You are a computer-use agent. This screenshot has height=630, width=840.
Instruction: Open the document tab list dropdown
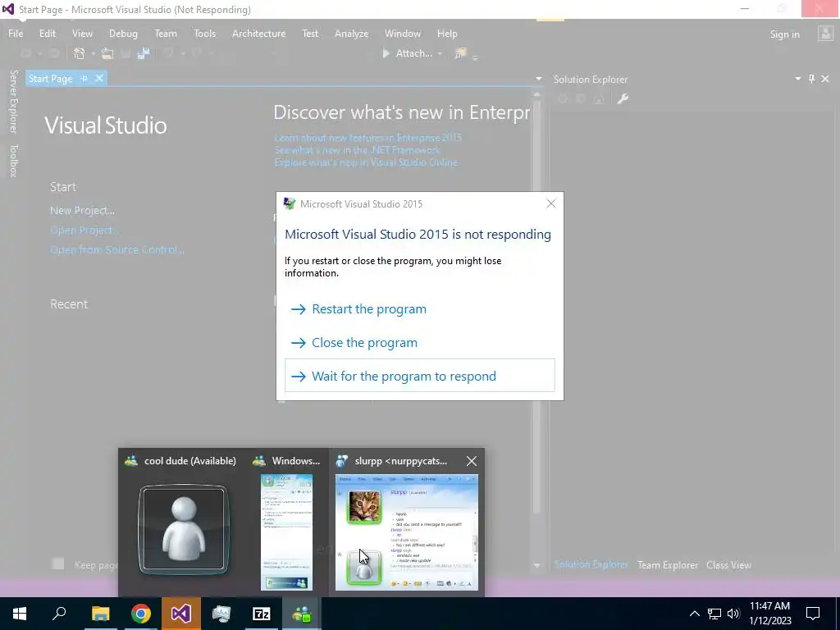coord(538,79)
